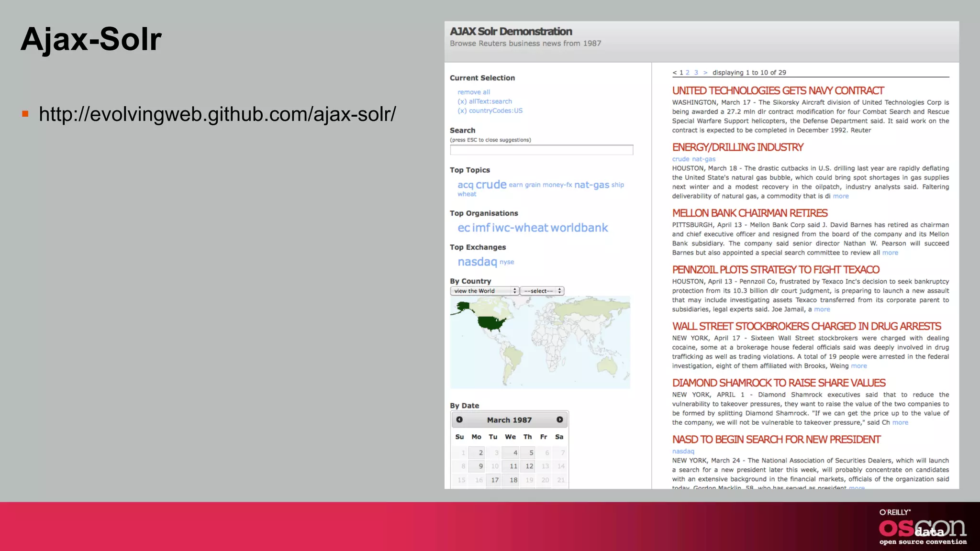Open 'Pennzoil Plots Strategy to Fight Texaco'
980x551 pixels.
click(x=776, y=269)
